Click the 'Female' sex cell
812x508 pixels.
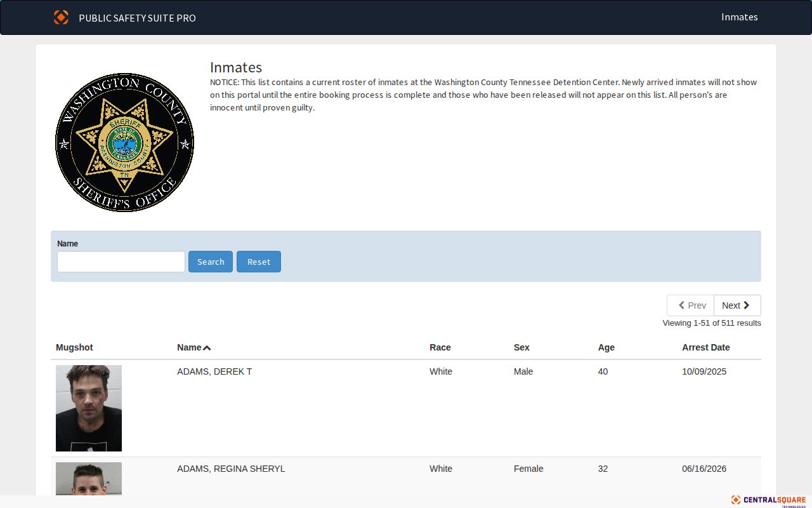pyautogui.click(x=528, y=469)
